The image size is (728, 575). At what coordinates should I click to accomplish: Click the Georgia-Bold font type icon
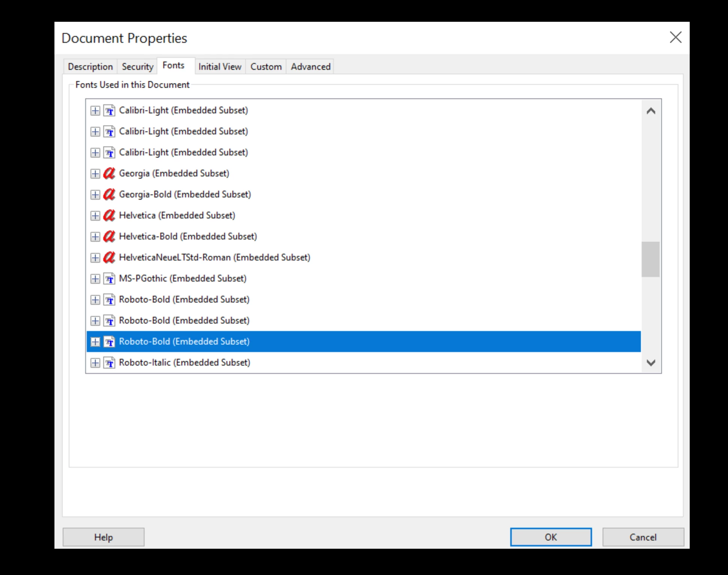click(x=109, y=194)
